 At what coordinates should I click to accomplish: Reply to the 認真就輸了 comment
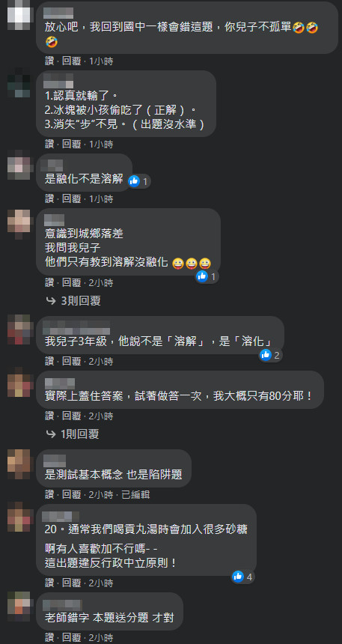[71, 145]
